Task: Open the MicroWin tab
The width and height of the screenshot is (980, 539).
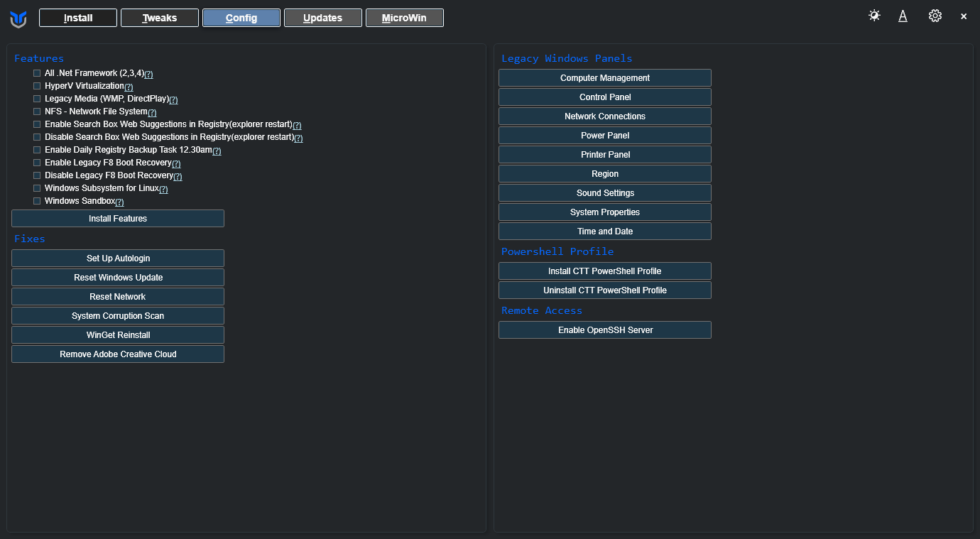Action: click(404, 18)
